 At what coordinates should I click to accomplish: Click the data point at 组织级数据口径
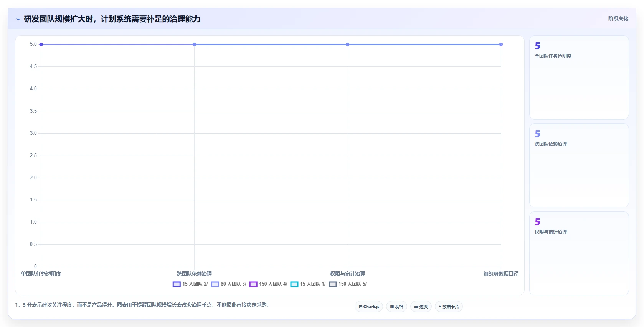(x=501, y=45)
